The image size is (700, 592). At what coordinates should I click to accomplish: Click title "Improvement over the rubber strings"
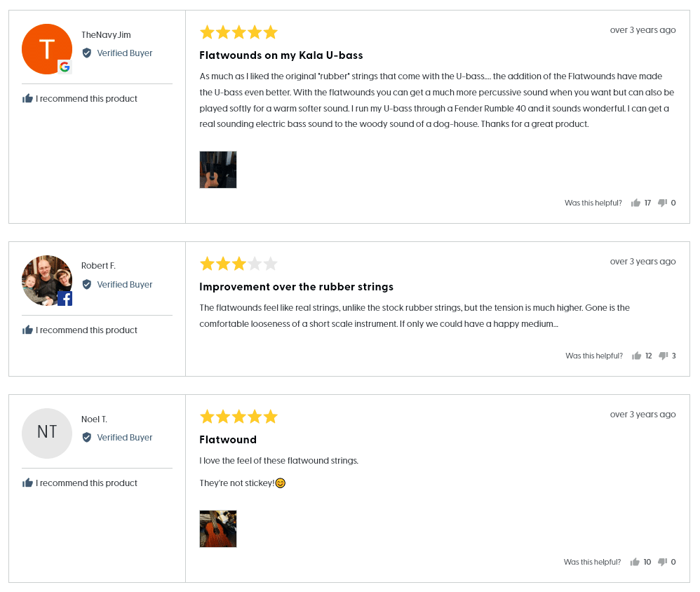pos(296,287)
